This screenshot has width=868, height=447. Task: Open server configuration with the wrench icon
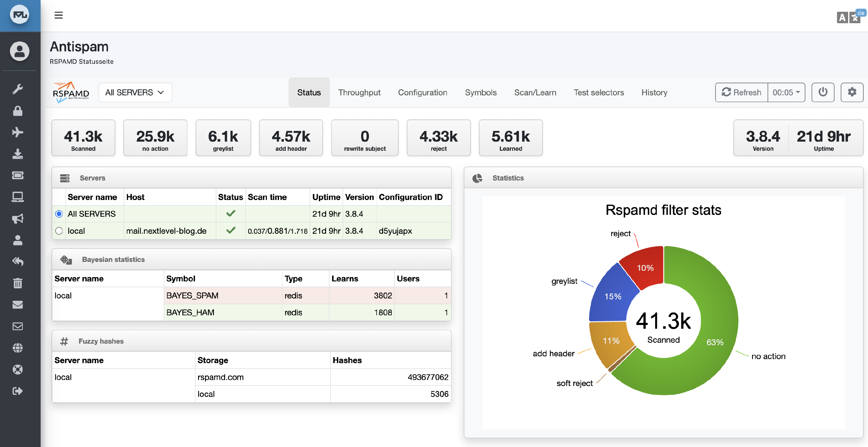(18, 89)
